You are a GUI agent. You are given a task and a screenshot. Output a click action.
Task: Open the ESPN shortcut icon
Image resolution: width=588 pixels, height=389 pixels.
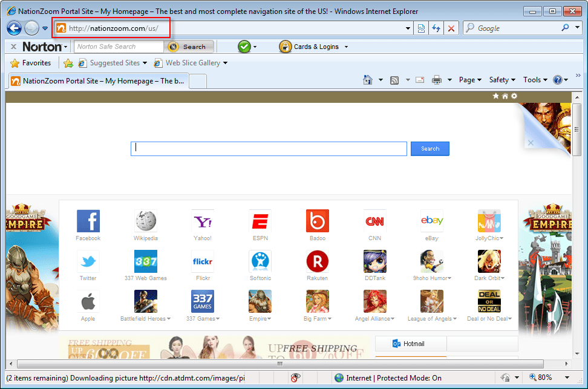tap(260, 221)
